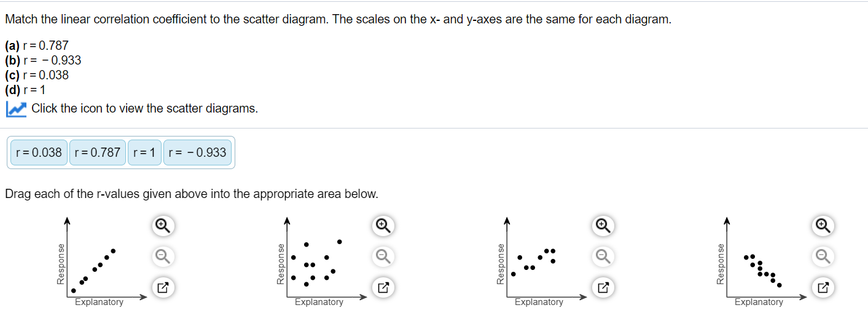Zoom out on the fourth scatter diagram
868x321 pixels.
[x=823, y=255]
